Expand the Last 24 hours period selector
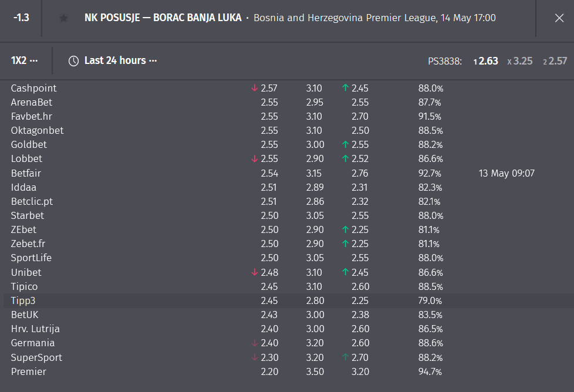574x392 pixels. 120,60
